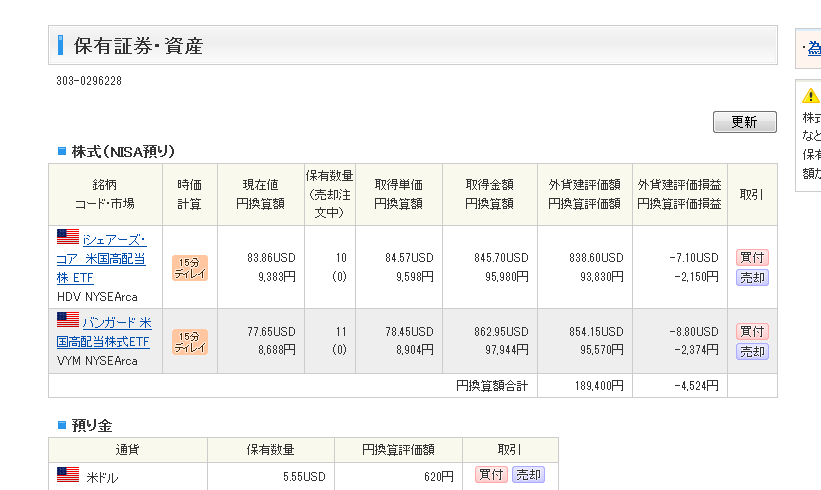Image resolution: width=821 pixels, height=490 pixels.
Task: Click the 15分ディレイ badge in HDV row
Action: pos(190,268)
